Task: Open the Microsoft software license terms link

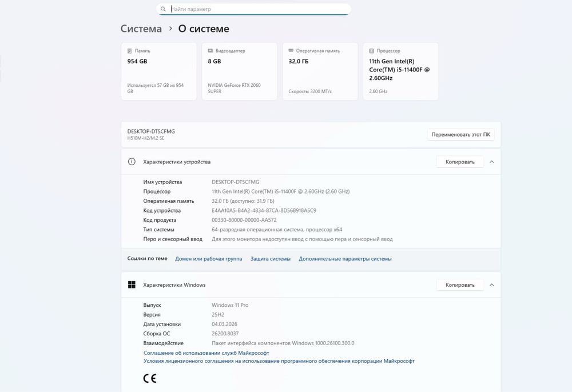Action: point(279,361)
